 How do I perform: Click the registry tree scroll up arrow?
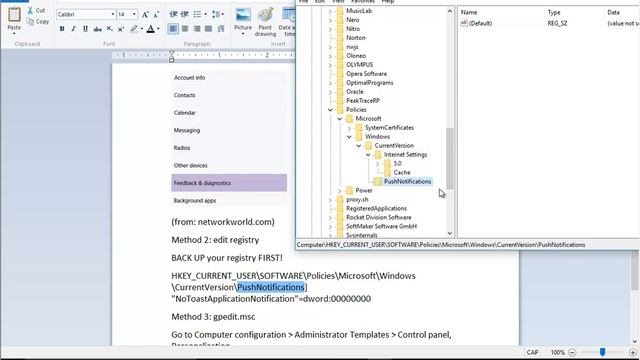[x=450, y=11]
